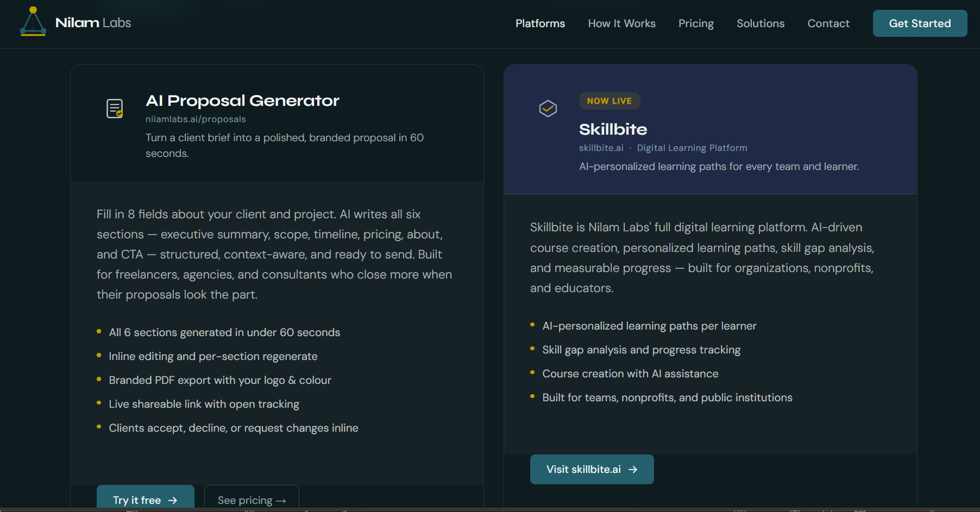Screen dimensions: 980x512
Task: Click the skillbite.ai URL text
Action: 601,148
